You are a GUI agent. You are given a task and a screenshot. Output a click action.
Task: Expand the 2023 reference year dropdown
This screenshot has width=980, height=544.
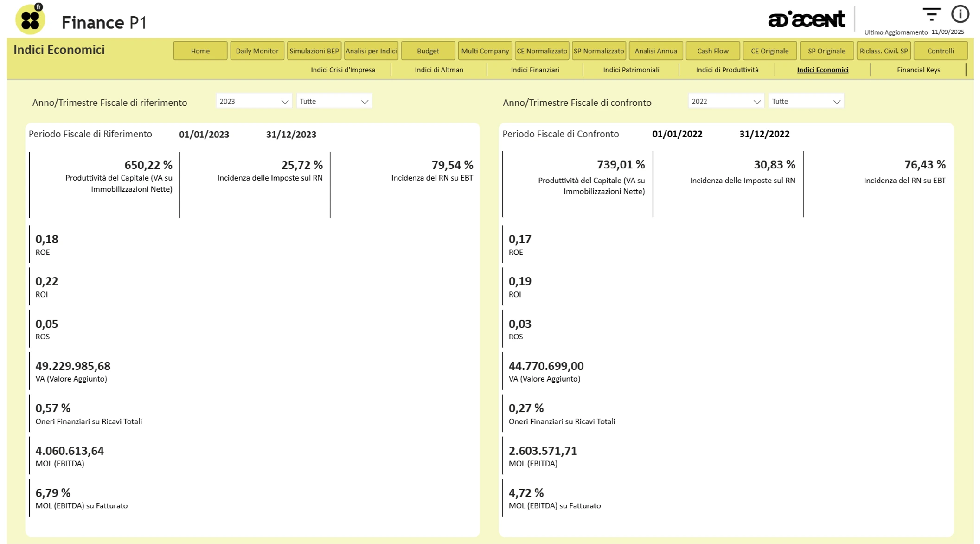253,101
